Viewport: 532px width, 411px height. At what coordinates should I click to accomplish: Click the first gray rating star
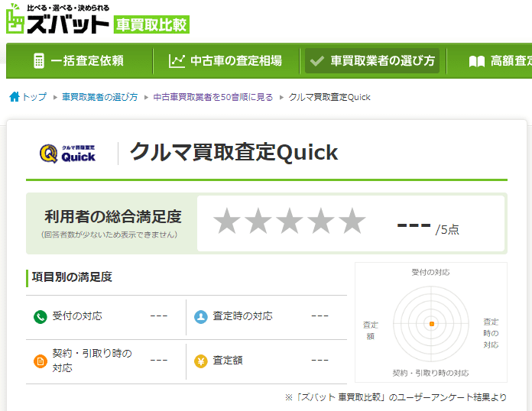(x=227, y=221)
